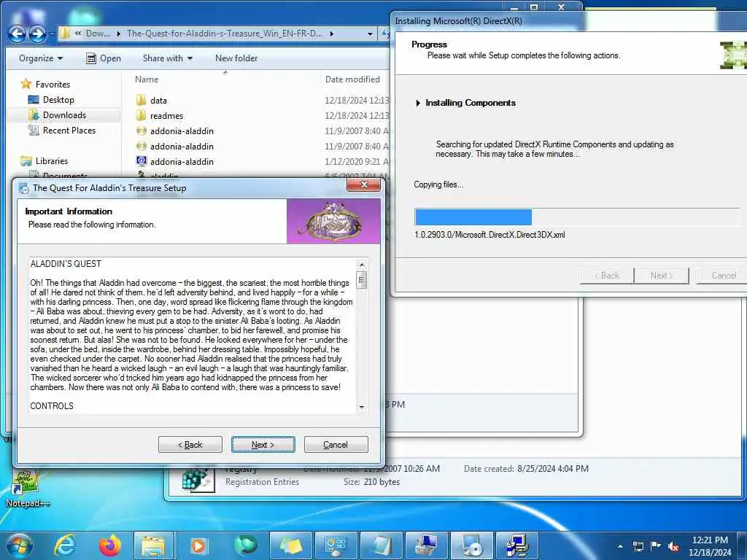Launch Internet Explorer from the taskbar
This screenshot has height=560, width=747.
point(65,545)
